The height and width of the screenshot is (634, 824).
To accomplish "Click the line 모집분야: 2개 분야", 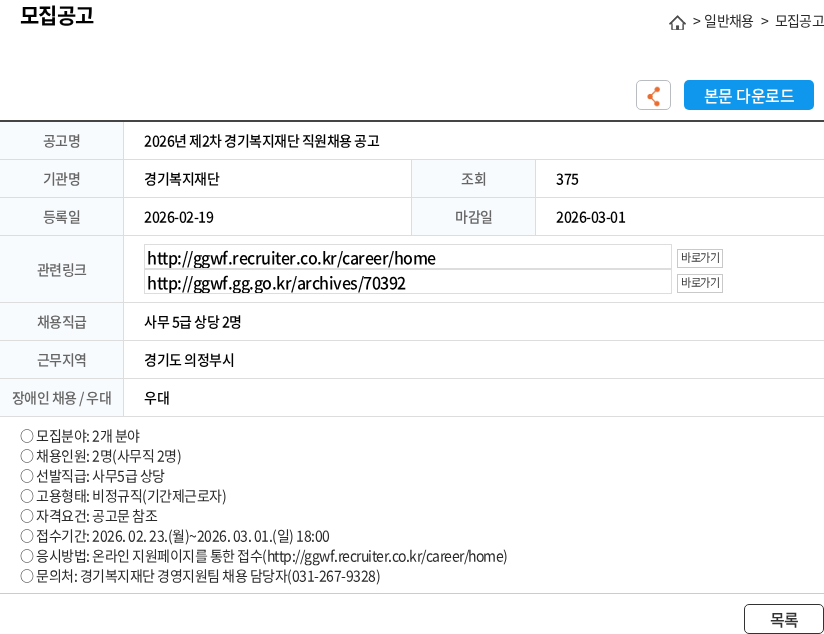I will (x=80, y=436).
